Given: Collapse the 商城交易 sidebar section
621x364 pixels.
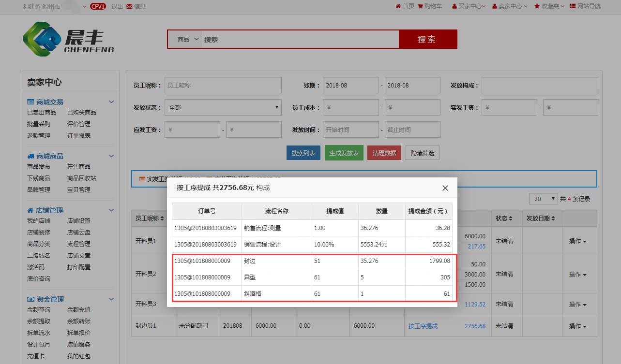Looking at the screenshot, I should [111, 102].
